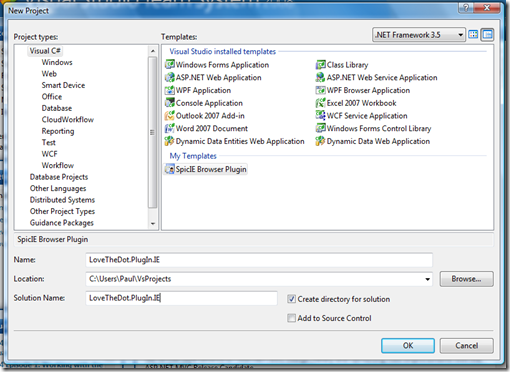The height and width of the screenshot is (372, 510).
Task: Select Guidance Packages node
Action: pos(61,223)
